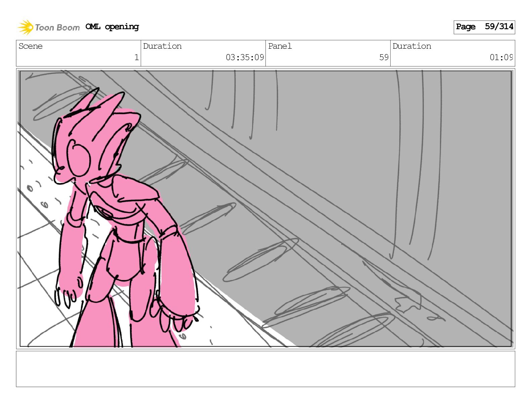The width and height of the screenshot is (532, 411).
Task: Click the Page 59/314 indicator box
Action: tap(484, 27)
